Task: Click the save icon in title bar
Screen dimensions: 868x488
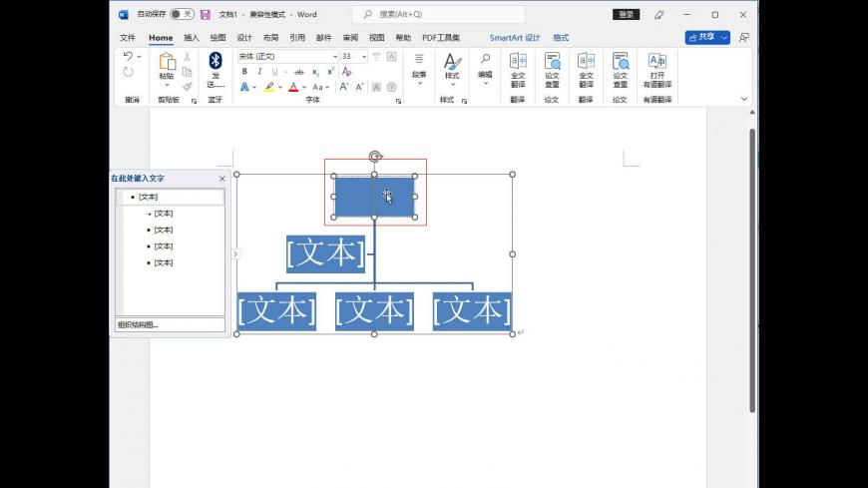Action: (206, 15)
